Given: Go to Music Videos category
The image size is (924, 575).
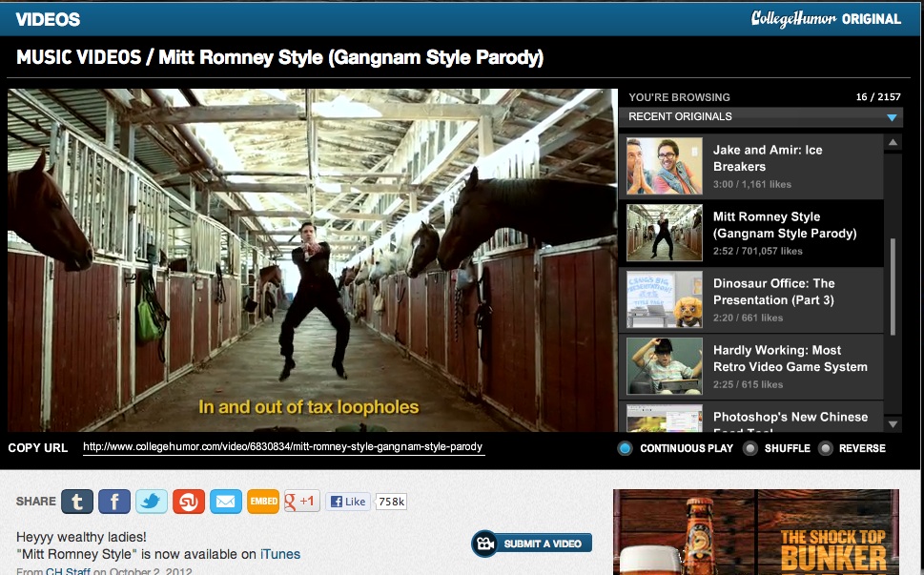Looking at the screenshot, I should (76, 58).
